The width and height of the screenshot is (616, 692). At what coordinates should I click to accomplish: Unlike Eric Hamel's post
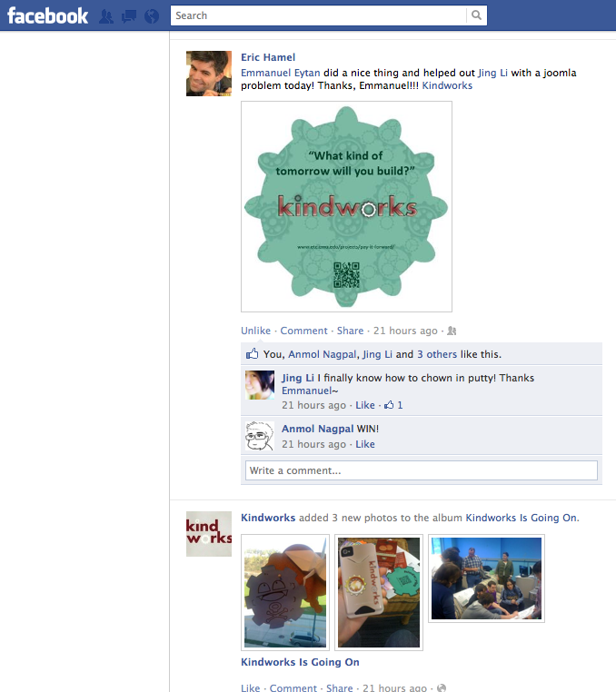255,331
